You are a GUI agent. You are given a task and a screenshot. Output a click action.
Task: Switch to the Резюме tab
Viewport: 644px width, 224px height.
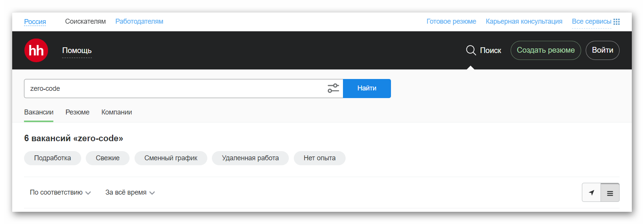pyautogui.click(x=77, y=112)
